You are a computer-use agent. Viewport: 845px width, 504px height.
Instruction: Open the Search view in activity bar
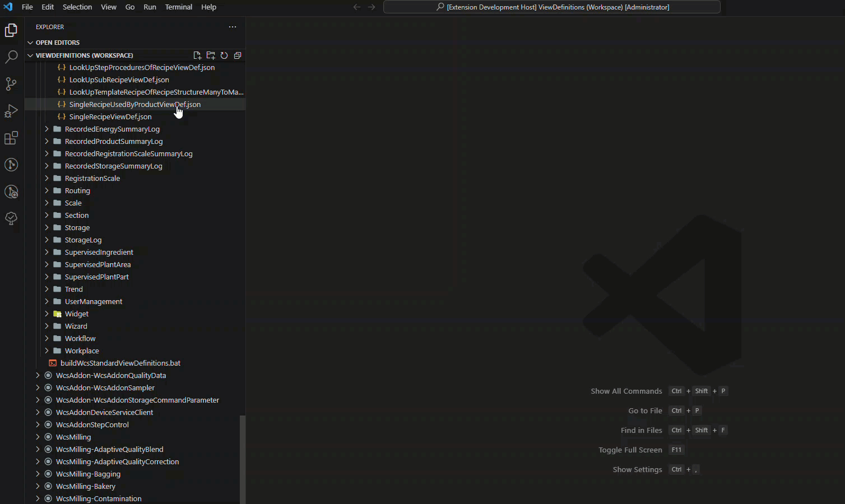(11, 57)
